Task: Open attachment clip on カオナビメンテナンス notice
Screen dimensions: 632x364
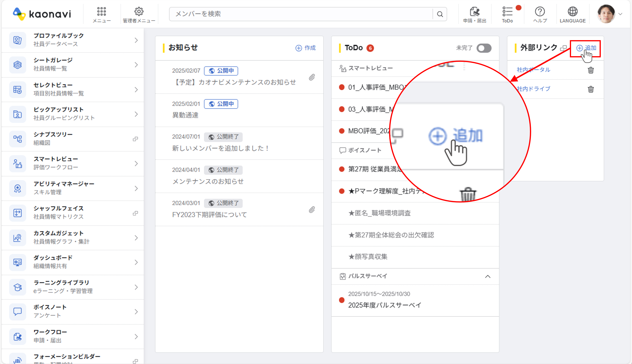Action: click(x=312, y=77)
